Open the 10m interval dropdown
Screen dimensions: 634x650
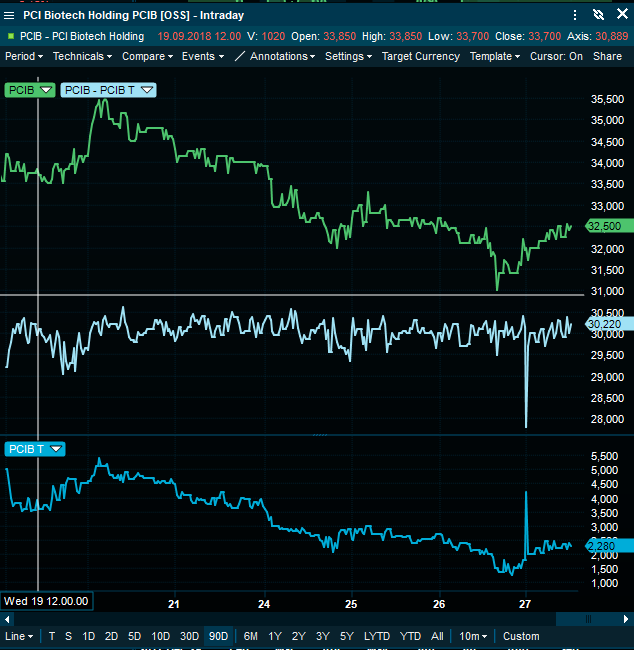[473, 636]
